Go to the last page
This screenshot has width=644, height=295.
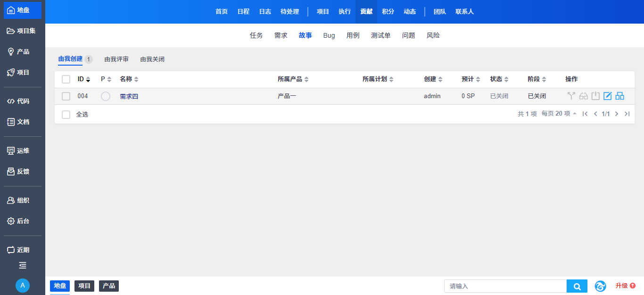627,114
